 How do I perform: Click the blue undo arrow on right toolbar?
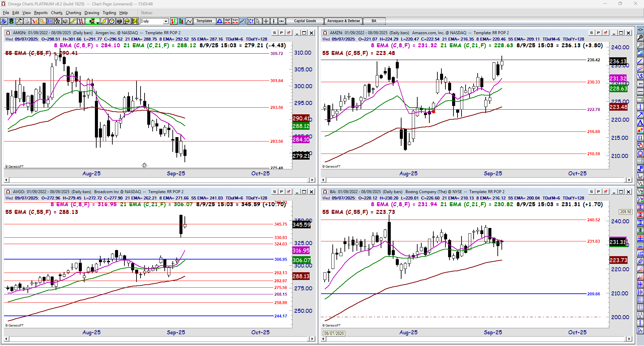[x=640, y=53]
